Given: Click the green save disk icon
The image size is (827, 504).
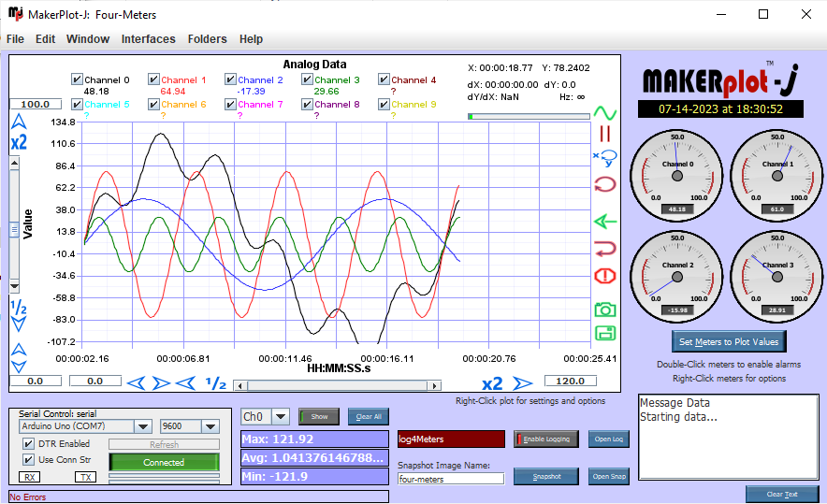Looking at the screenshot, I should coord(605,333).
